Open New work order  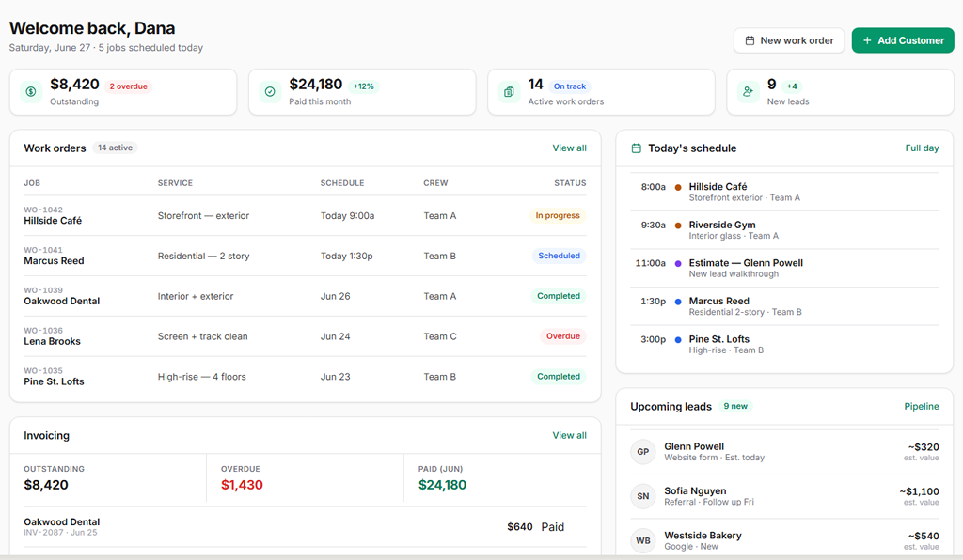789,40
